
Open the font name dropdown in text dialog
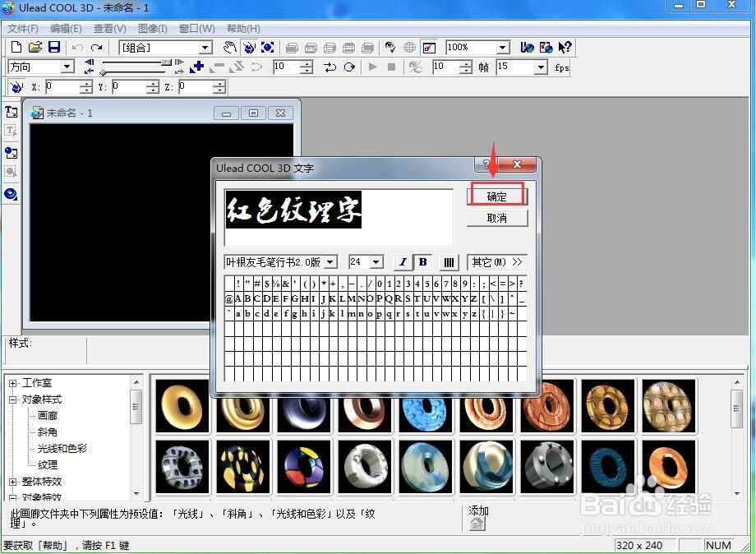[x=330, y=262]
